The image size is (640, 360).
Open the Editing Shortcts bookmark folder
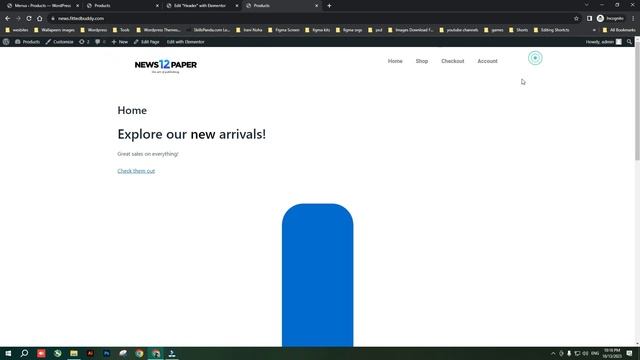pyautogui.click(x=551, y=30)
